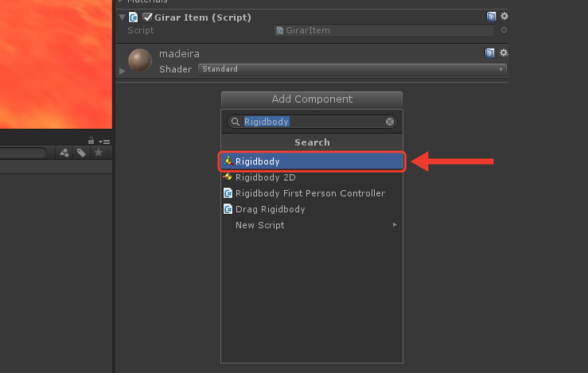Choose Rigidbody 2D from the list
The height and width of the screenshot is (373, 588).
point(312,177)
